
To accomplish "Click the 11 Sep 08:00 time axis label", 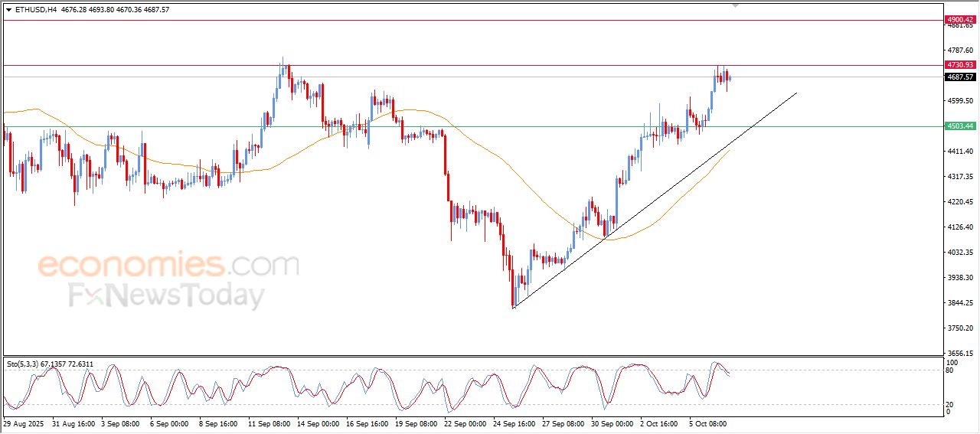I will point(269,423).
